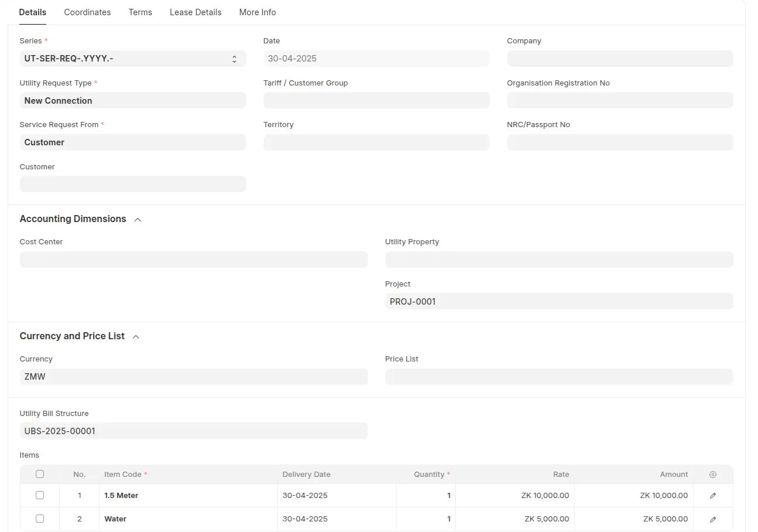Click the Water item code cell
758x532 pixels.
tap(188, 519)
